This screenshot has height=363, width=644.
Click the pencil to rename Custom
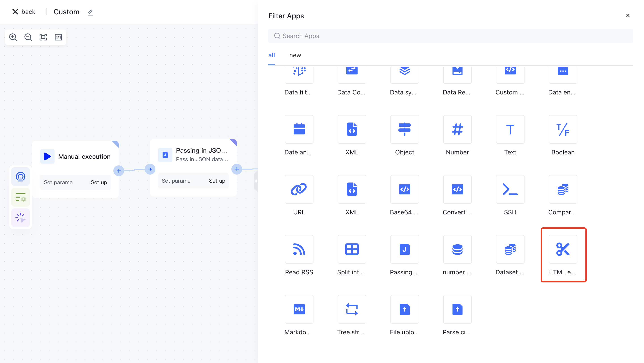point(90,12)
